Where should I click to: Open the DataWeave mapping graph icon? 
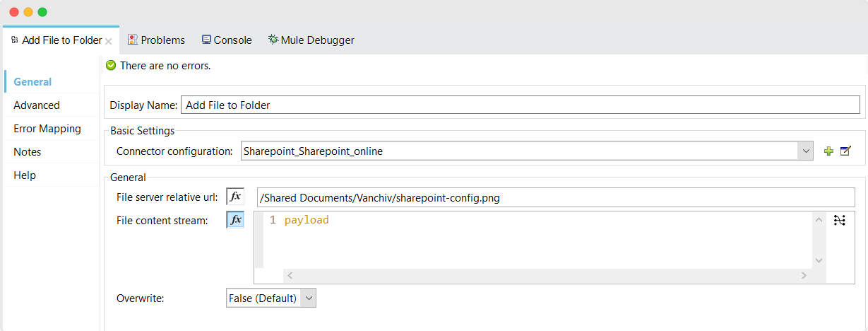(x=839, y=221)
